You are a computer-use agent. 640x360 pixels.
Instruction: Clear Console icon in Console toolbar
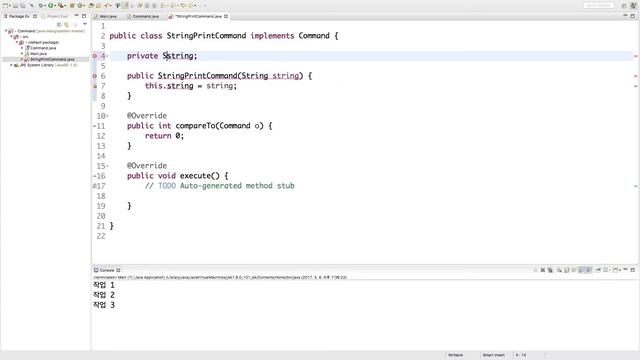click(x=560, y=270)
